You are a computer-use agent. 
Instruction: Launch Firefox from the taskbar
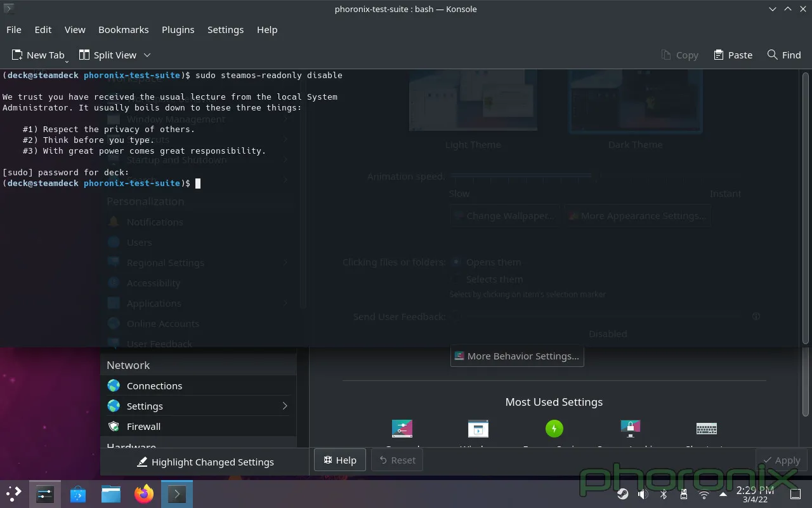(144, 494)
